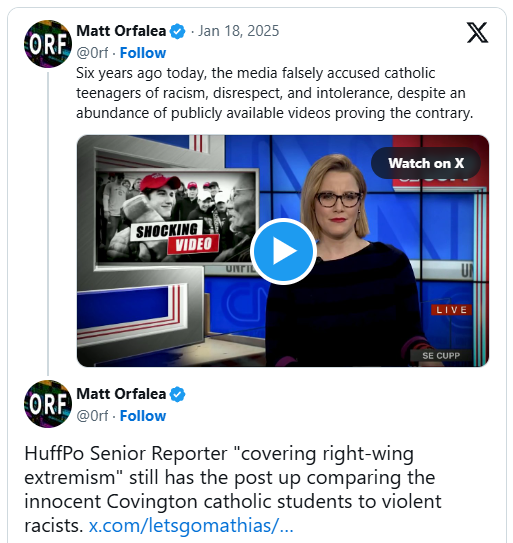Play the embedded video
This screenshot has height=543, width=513.
click(283, 251)
